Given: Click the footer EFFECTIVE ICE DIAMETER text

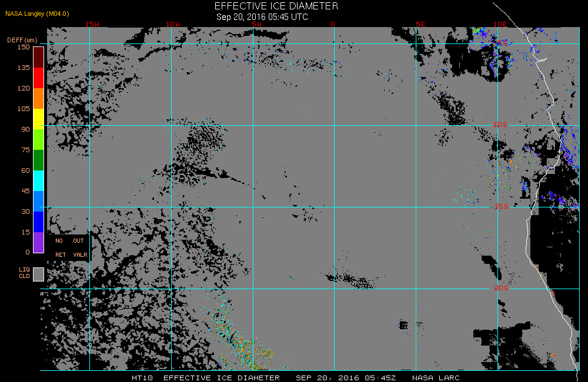Looking at the screenshot, I should tap(222, 378).
